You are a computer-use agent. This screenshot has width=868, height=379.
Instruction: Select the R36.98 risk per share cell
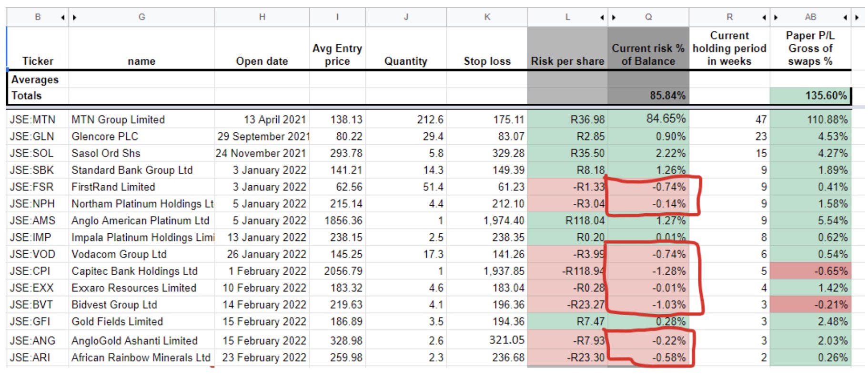point(567,120)
